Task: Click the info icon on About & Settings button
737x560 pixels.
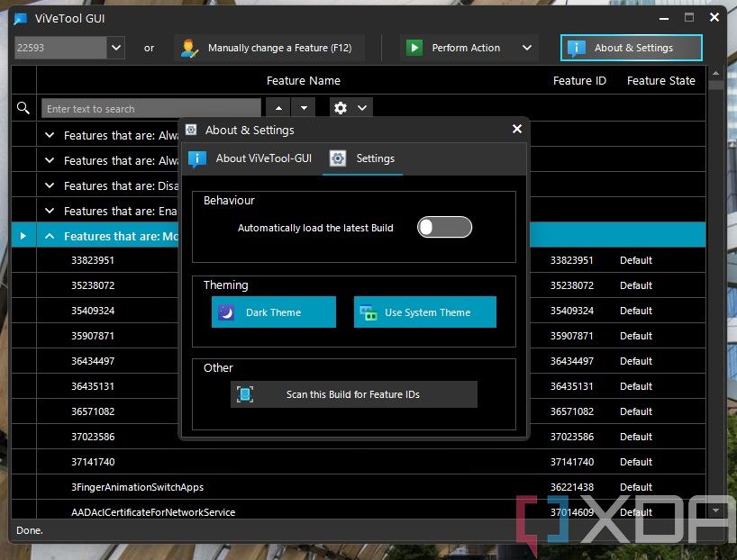Action: click(577, 48)
